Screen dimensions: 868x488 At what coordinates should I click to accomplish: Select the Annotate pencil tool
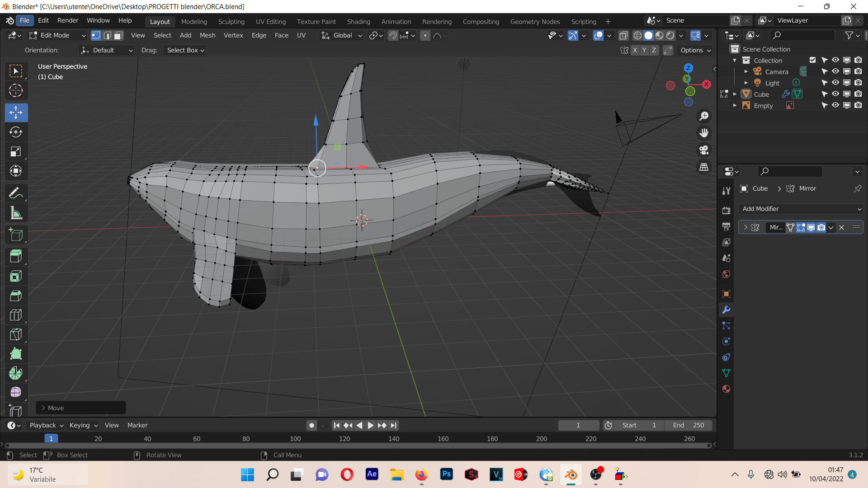16,193
